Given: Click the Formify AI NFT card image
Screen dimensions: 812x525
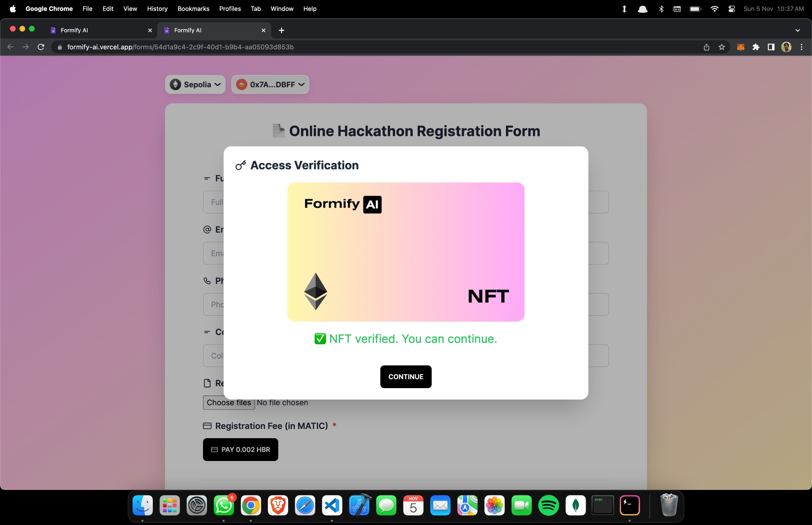Looking at the screenshot, I should [406, 252].
